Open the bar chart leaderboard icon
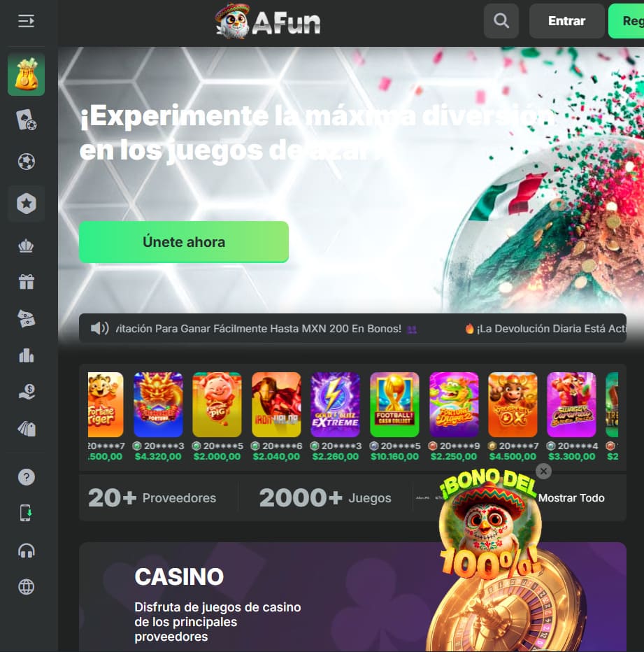Screen dimensions: 644x652 click(x=26, y=355)
